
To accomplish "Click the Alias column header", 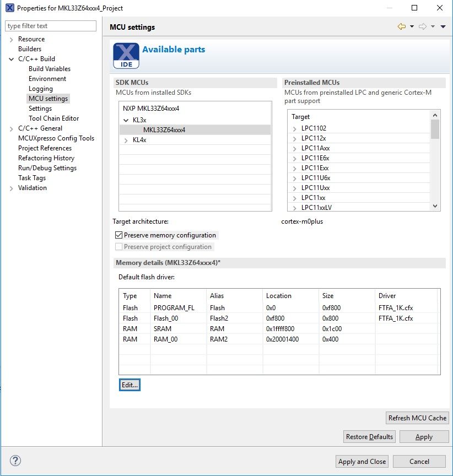I will [234, 296].
